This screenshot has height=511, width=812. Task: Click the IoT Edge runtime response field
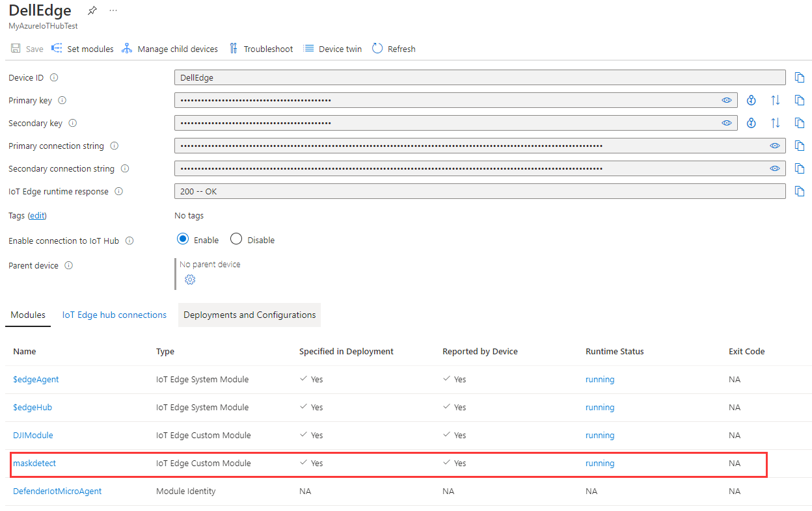coord(480,191)
